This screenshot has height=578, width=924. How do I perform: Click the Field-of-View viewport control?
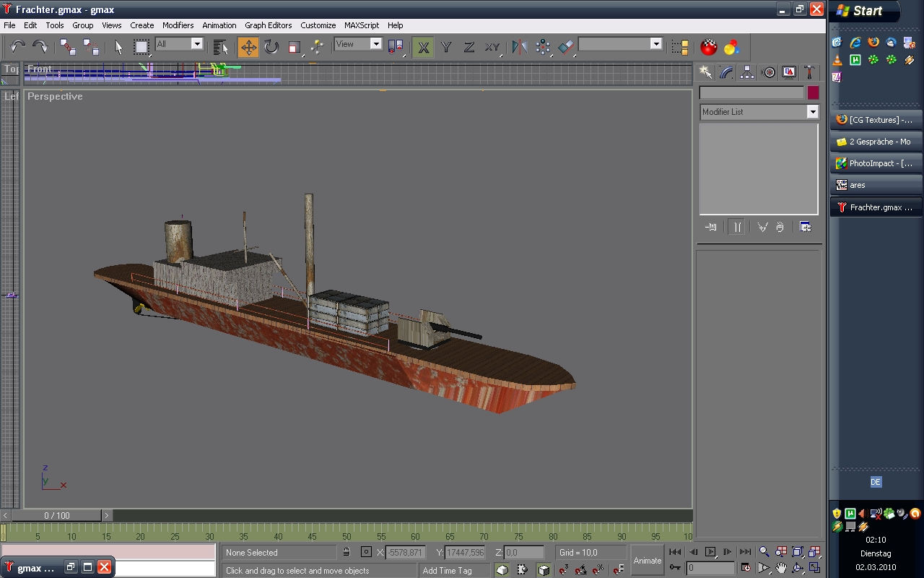click(764, 569)
